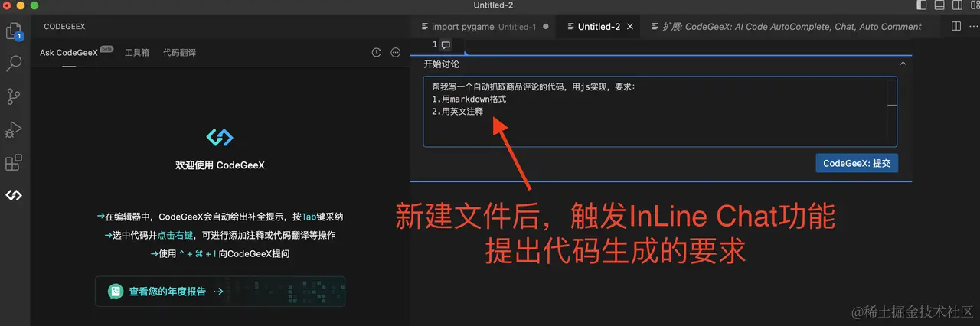Viewport: 980px width, 326px height.
Task: Click inside the inline chat prompt textbox
Action: (x=660, y=112)
